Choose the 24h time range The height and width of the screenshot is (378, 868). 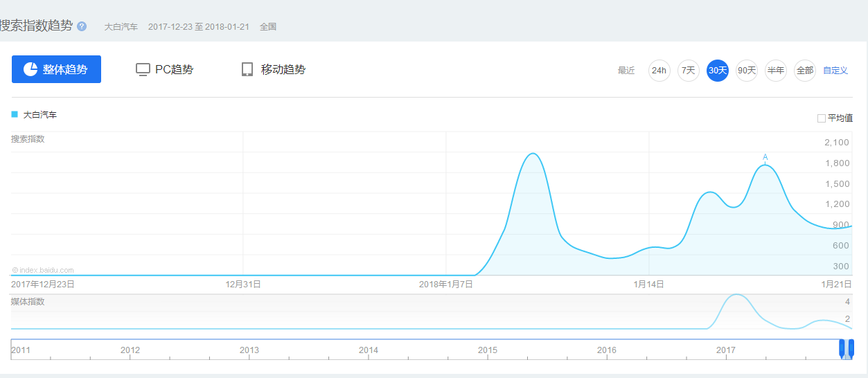[x=659, y=71]
